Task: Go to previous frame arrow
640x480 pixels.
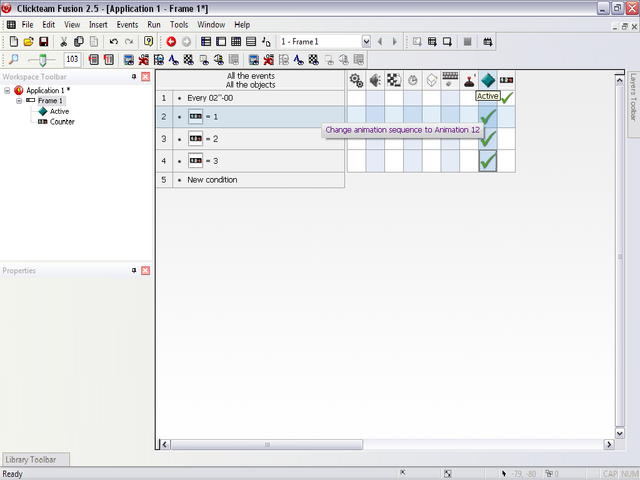Action: 380,42
